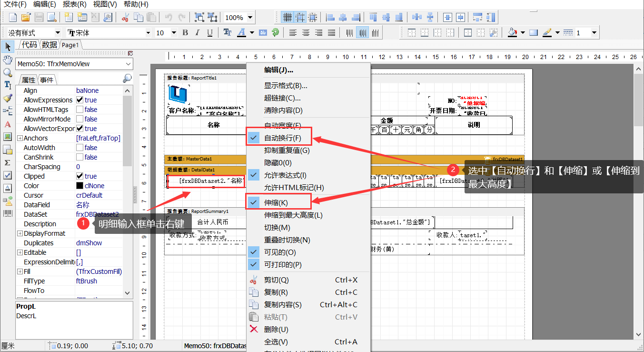Image resolution: width=644 pixels, height=352 pixels.
Task: Open the font size 10 dropdown
Action: (174, 33)
